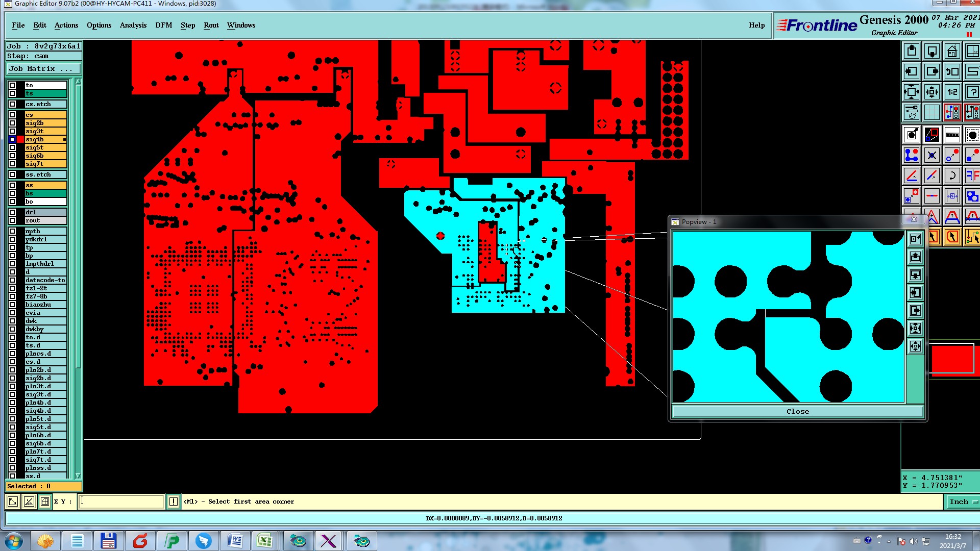980x551 pixels.
Task: Click the red sig4b layer color swatch
Action: pos(20,139)
